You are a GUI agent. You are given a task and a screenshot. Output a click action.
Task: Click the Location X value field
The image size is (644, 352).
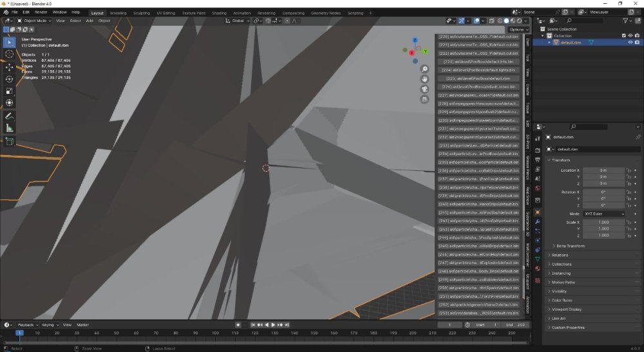(603, 171)
